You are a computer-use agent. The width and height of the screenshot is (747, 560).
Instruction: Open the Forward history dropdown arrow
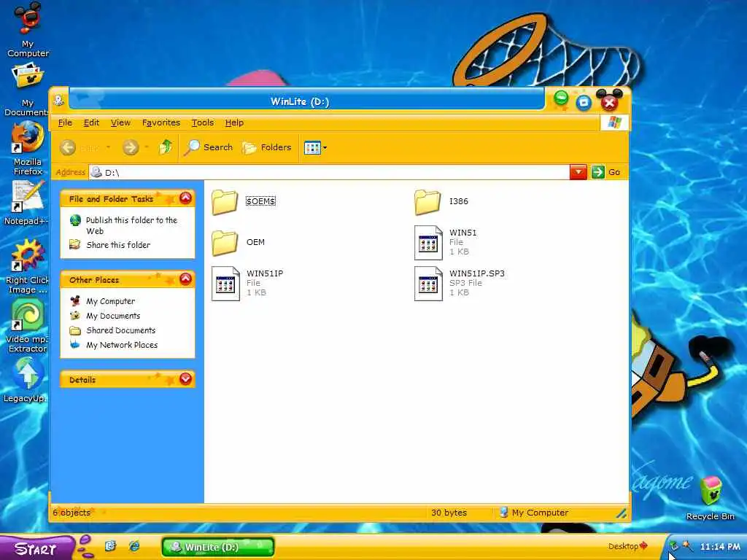pos(146,147)
